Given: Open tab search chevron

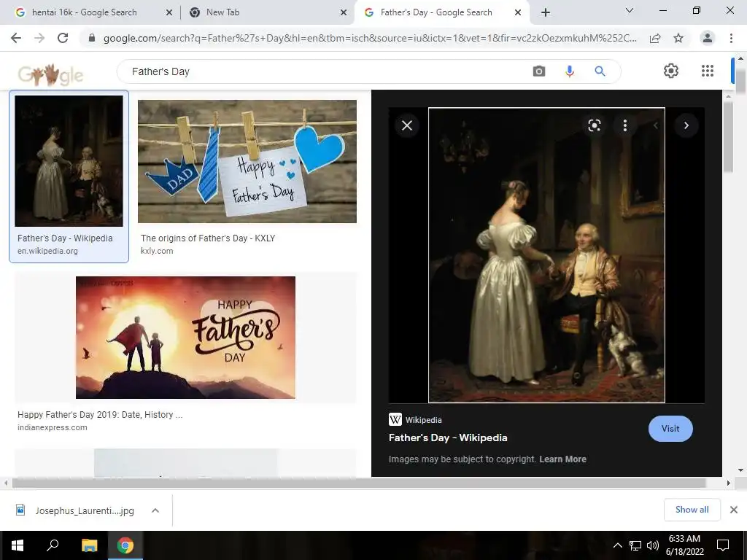Looking at the screenshot, I should click(630, 10).
